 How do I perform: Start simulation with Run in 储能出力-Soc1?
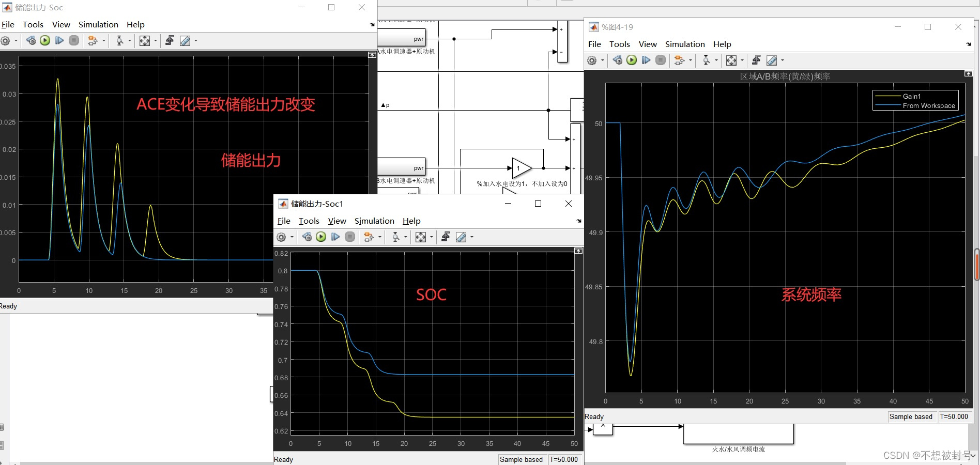click(x=321, y=237)
